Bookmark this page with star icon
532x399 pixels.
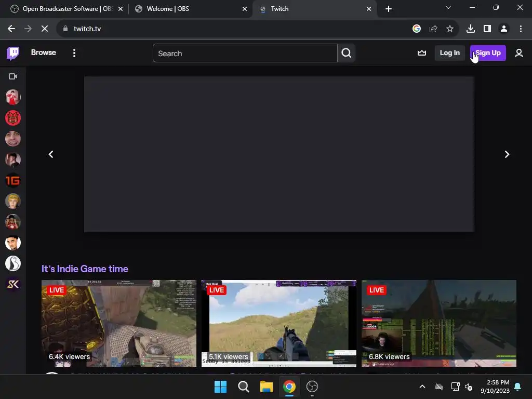[x=450, y=29]
